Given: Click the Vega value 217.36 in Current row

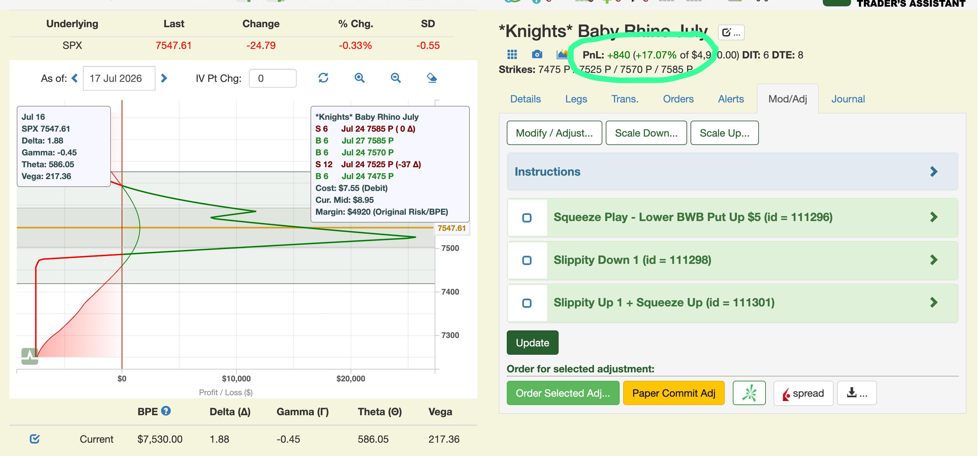Looking at the screenshot, I should [x=444, y=439].
